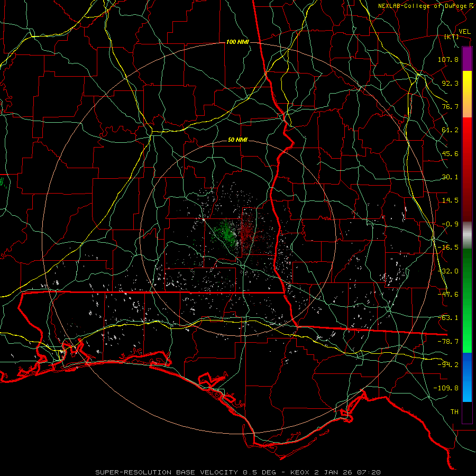
Task: Pick the blue segment of the color bar
Action: (x=467, y=377)
